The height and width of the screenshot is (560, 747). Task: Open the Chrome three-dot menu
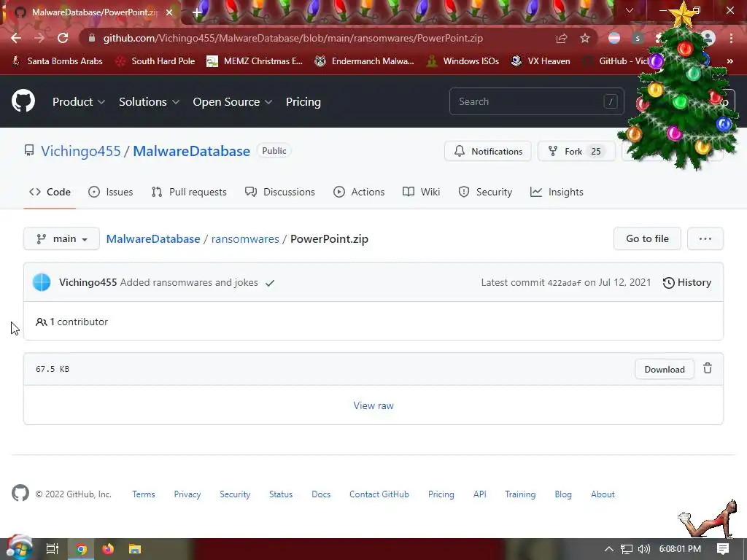pyautogui.click(x=731, y=38)
